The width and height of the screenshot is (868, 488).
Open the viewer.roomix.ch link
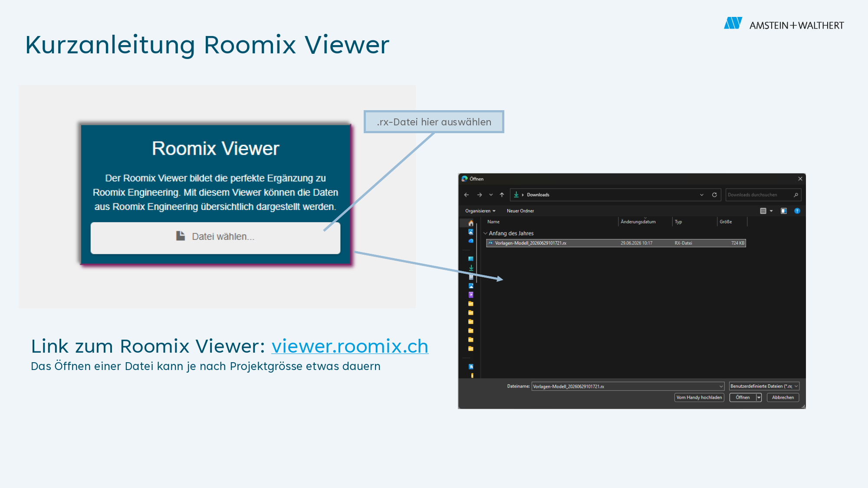pos(350,346)
